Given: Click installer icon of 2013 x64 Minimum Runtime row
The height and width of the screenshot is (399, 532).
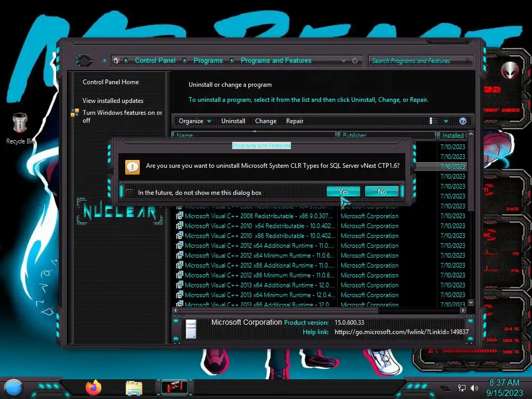Looking at the screenshot, I should (179, 295).
